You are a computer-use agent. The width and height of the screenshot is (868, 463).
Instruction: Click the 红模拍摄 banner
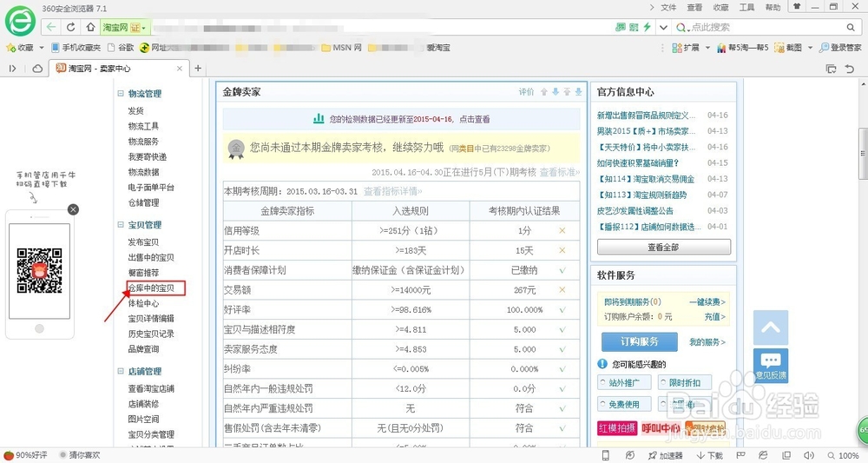[x=617, y=428]
